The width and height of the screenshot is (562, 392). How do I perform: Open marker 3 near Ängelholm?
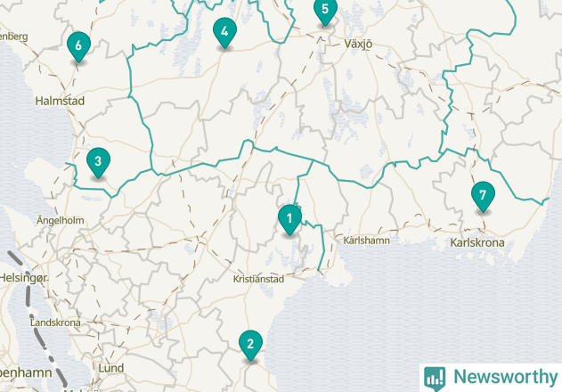pos(98,161)
